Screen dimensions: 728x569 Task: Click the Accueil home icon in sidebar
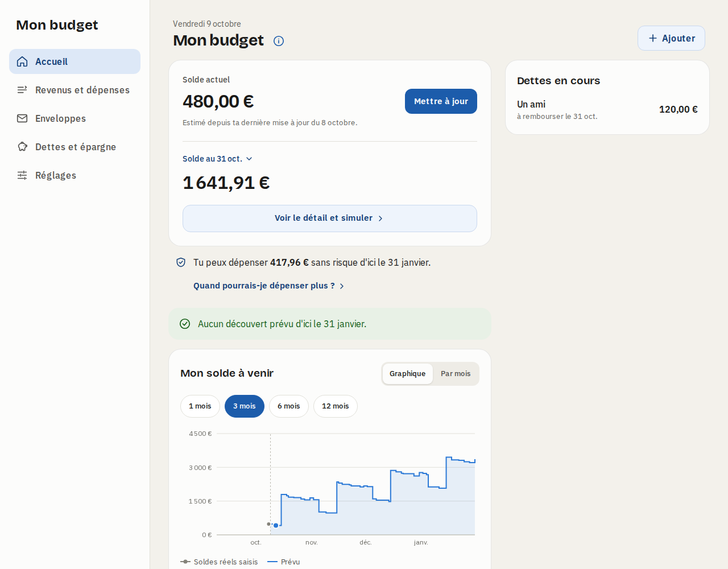pos(22,61)
